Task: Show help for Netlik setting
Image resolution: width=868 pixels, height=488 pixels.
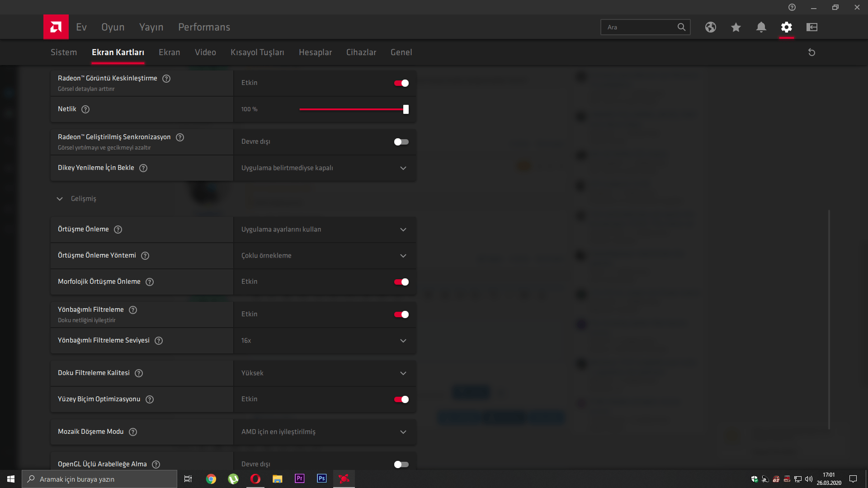Action: point(85,109)
